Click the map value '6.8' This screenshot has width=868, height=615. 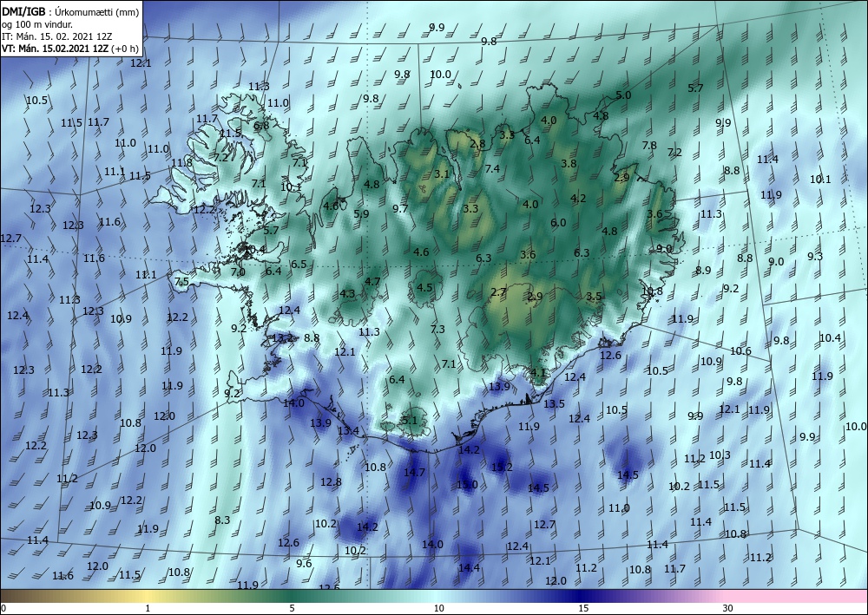[261, 126]
